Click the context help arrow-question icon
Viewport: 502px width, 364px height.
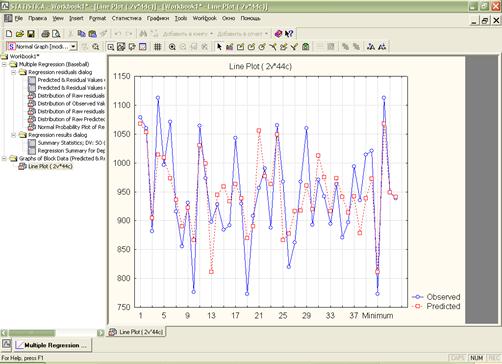point(289,34)
